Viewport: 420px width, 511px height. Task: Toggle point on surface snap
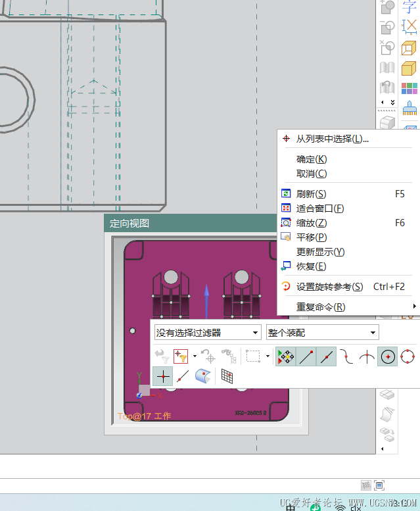point(203,376)
